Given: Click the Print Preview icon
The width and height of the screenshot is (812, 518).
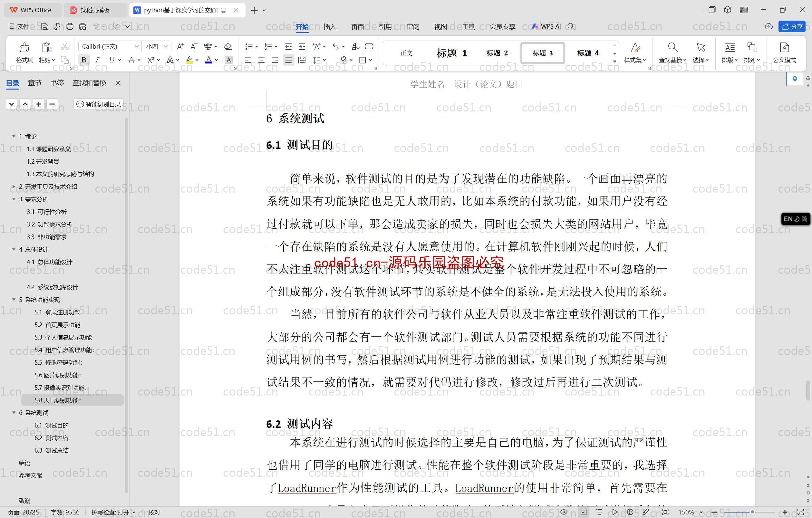Looking at the screenshot, I should [x=82, y=26].
